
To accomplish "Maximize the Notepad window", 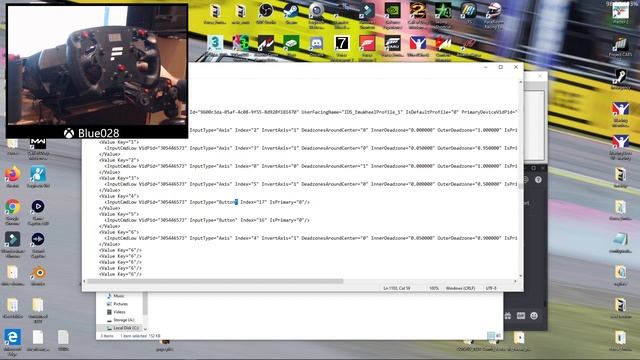I will (x=501, y=67).
